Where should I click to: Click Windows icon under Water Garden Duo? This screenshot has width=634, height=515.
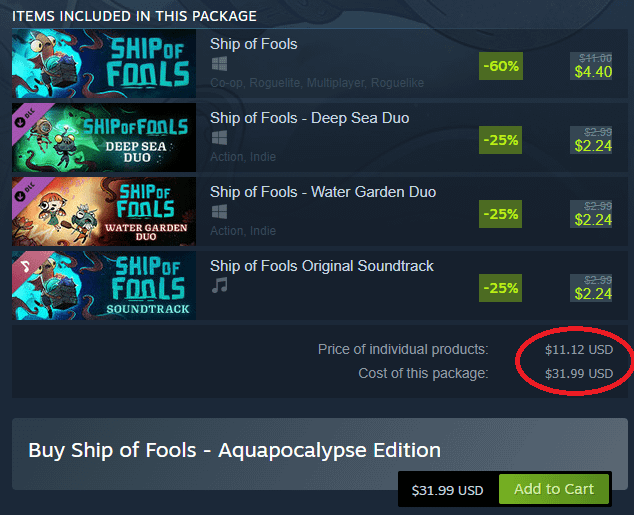[219, 212]
